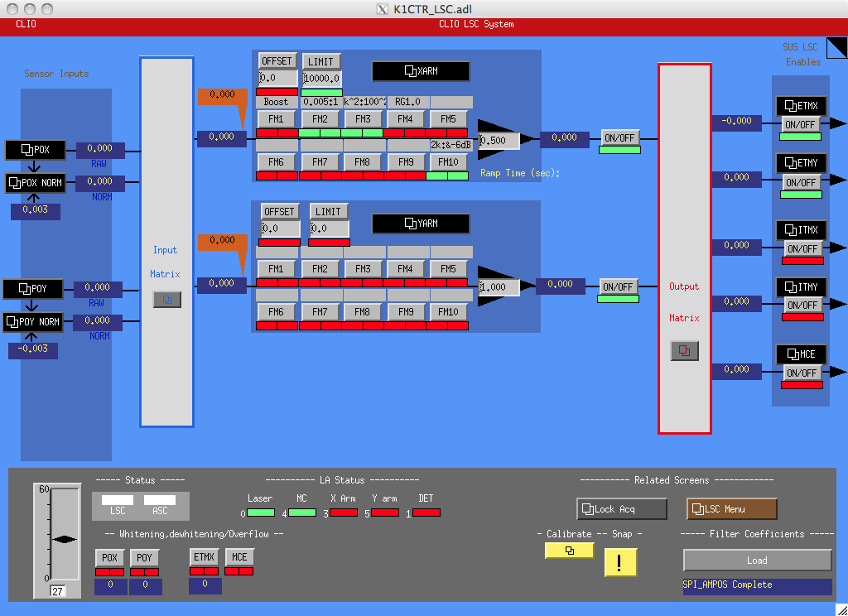Open the Input Matrix related display icon

click(x=166, y=300)
